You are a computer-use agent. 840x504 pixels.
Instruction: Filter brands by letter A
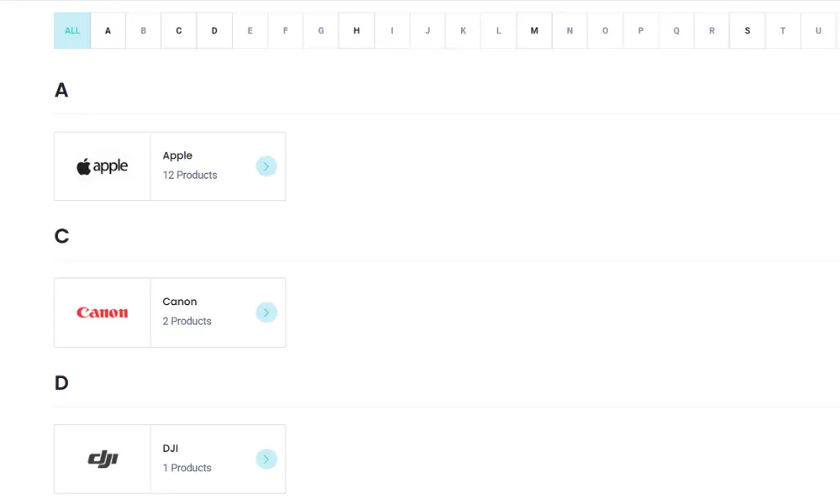108,31
